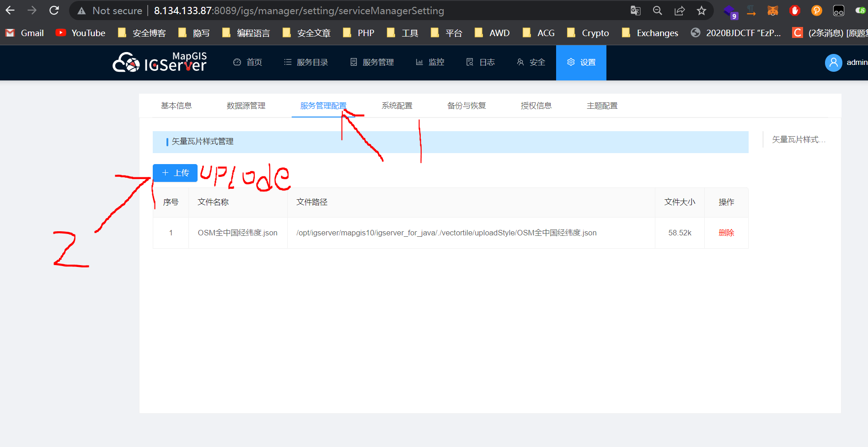
Task: Switch to 数据源管理 tab
Action: click(x=246, y=106)
